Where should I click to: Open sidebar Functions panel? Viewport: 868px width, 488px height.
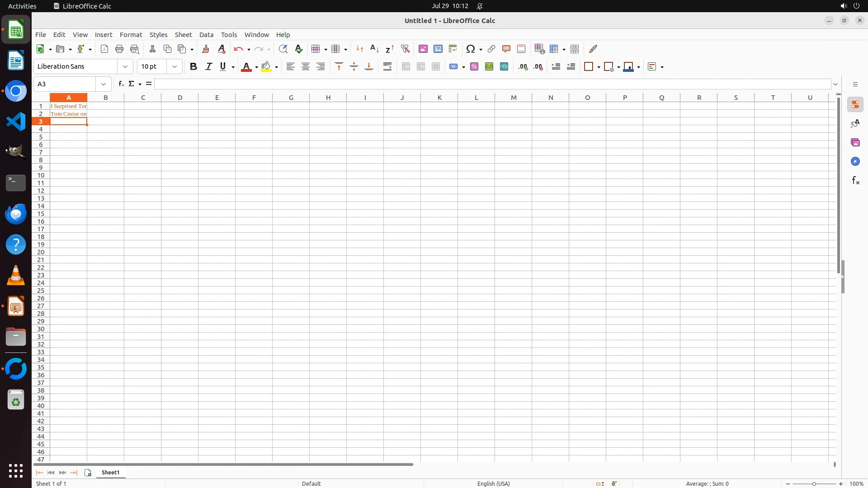855,181
